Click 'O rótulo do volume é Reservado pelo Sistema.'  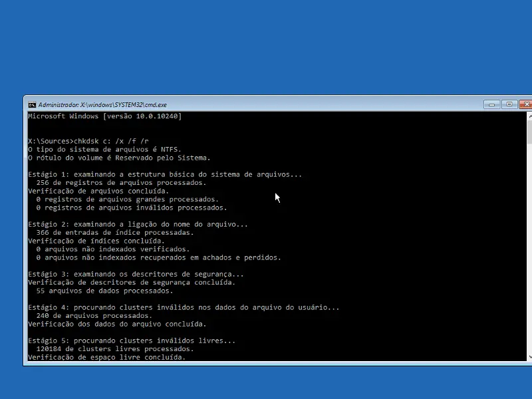[119, 158]
